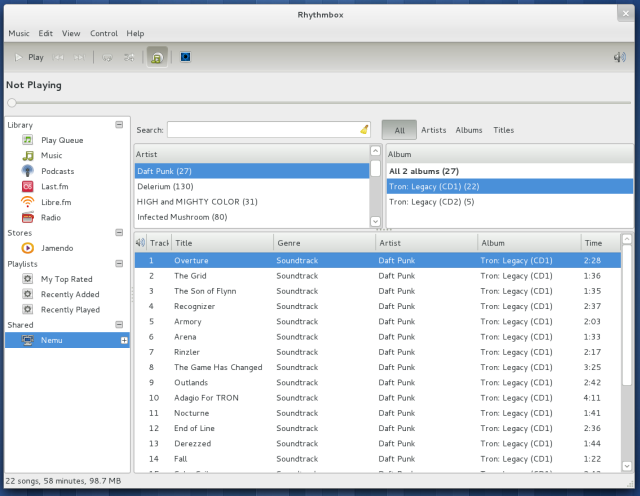Image resolution: width=640 pixels, height=496 pixels.
Task: Open the visualization toolbar icon
Action: point(185,57)
